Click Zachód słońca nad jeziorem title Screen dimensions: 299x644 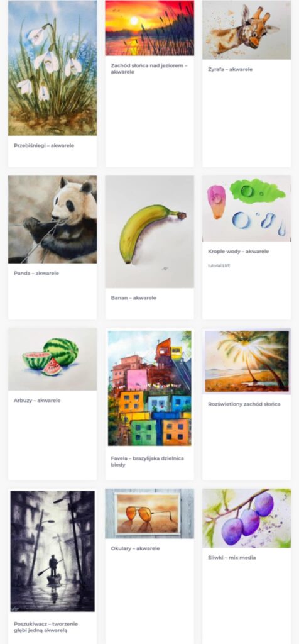pyautogui.click(x=149, y=69)
